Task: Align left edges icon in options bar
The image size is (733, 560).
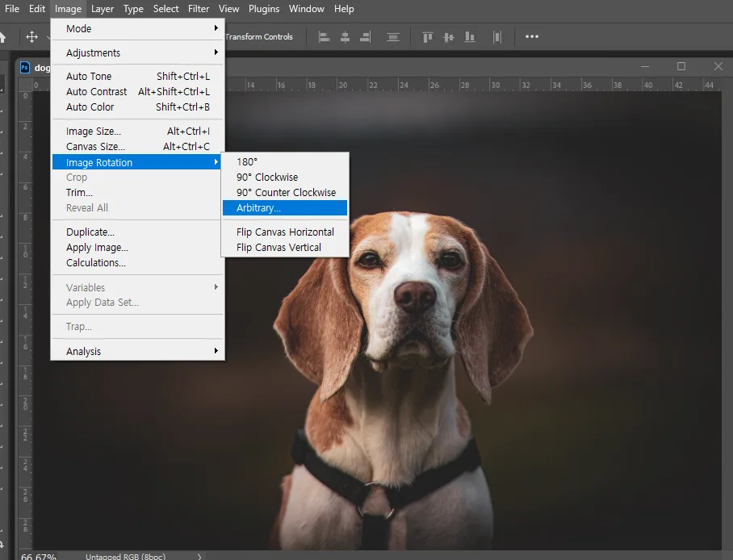Action: click(324, 37)
